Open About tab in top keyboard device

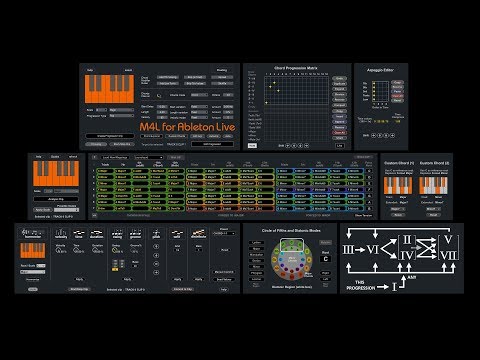(128, 70)
